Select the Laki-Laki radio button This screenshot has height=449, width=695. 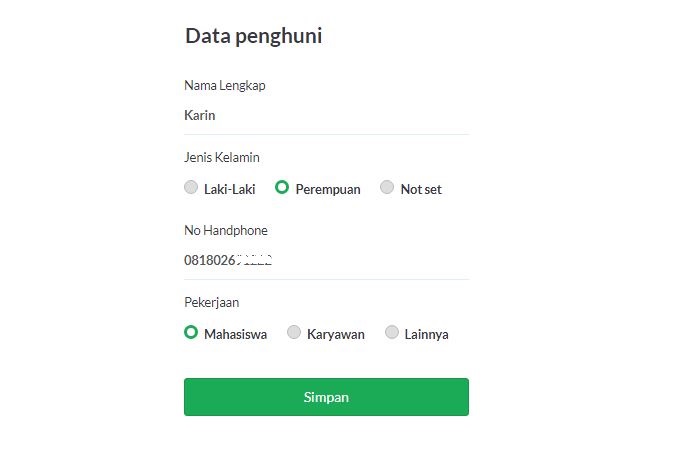point(191,187)
